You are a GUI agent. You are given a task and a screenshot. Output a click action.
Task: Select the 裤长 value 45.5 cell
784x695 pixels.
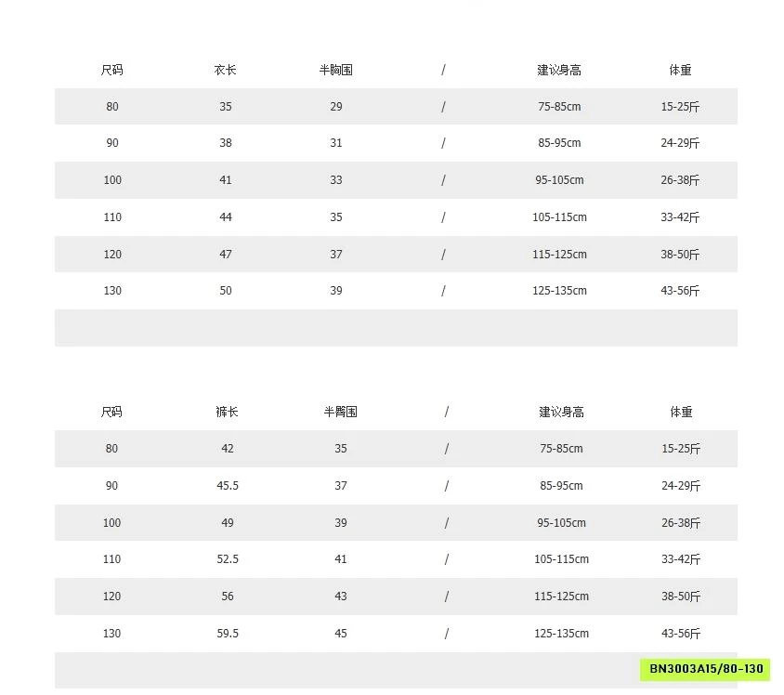click(x=228, y=486)
